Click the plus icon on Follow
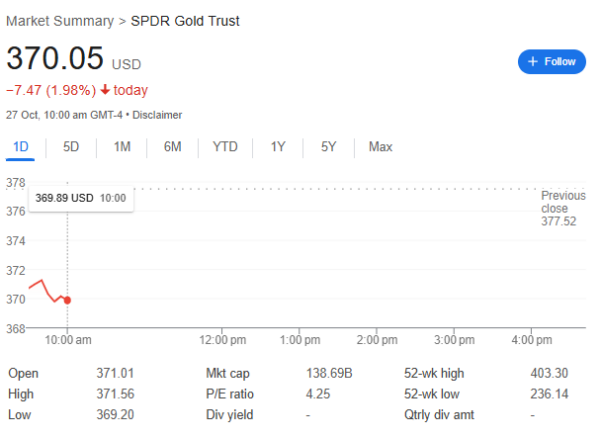This screenshot has width=602, height=439. (x=533, y=62)
